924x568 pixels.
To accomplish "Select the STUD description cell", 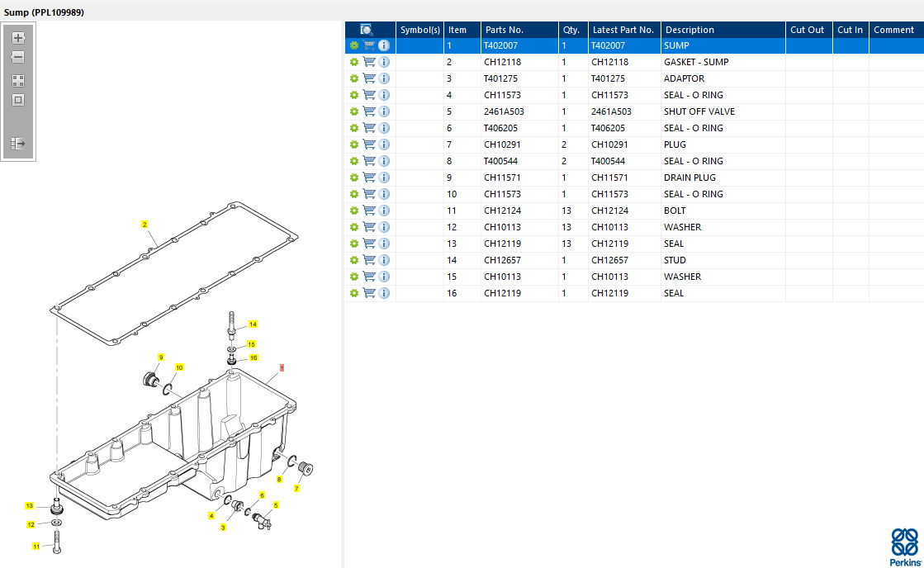I will 723,260.
